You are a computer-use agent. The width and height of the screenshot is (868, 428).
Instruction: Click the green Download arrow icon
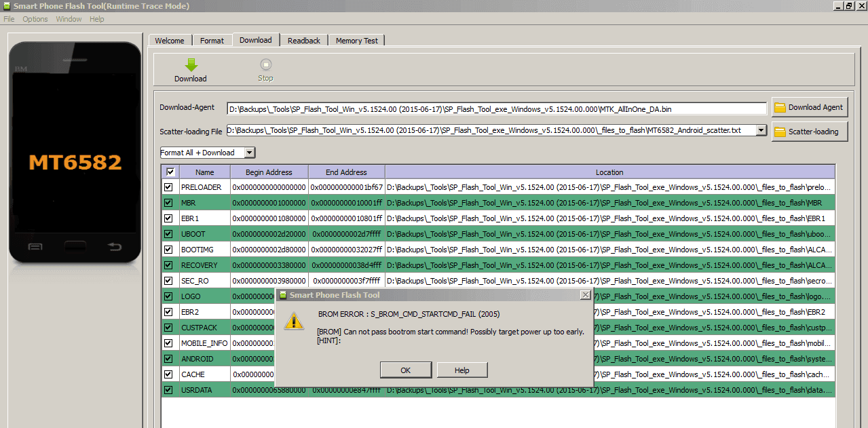click(x=191, y=64)
